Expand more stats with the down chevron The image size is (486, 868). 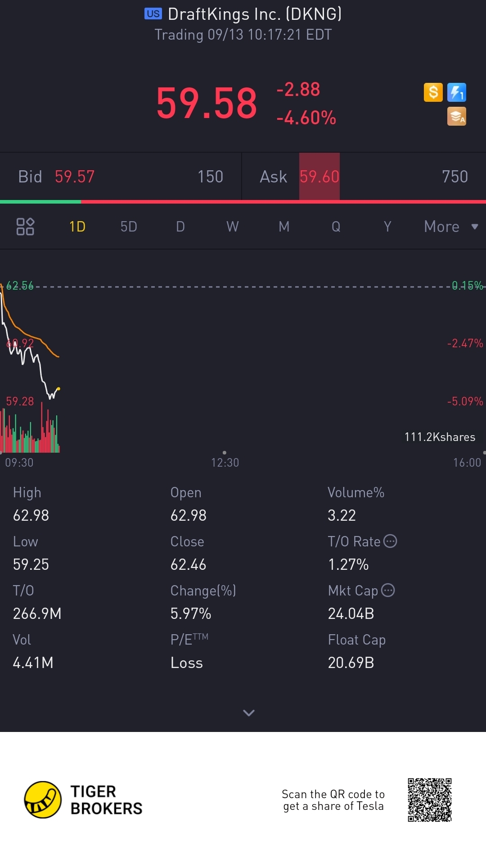(249, 713)
